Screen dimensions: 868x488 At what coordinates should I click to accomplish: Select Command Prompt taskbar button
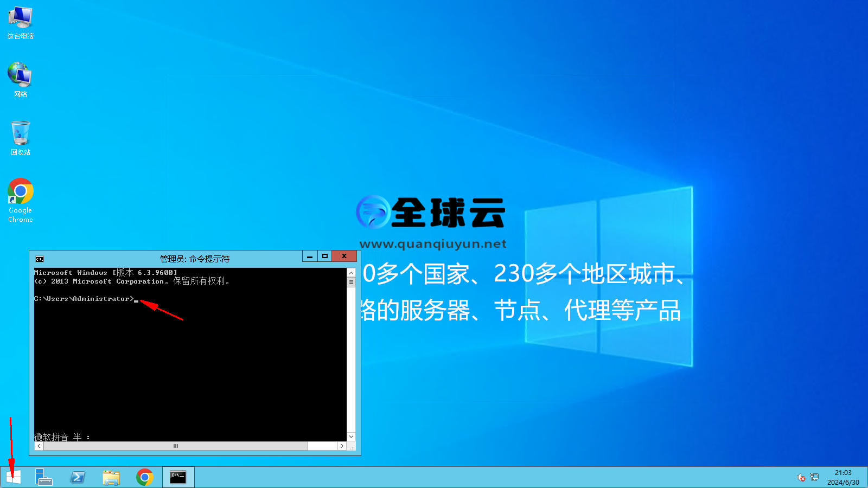click(x=178, y=477)
